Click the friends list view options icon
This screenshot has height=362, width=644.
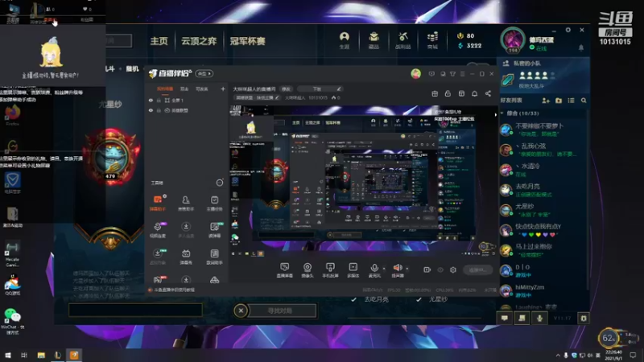[571, 101]
